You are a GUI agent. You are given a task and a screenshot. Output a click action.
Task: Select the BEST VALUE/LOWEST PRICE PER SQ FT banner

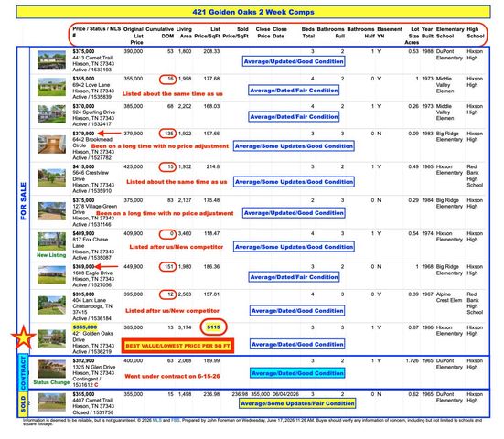point(177,346)
